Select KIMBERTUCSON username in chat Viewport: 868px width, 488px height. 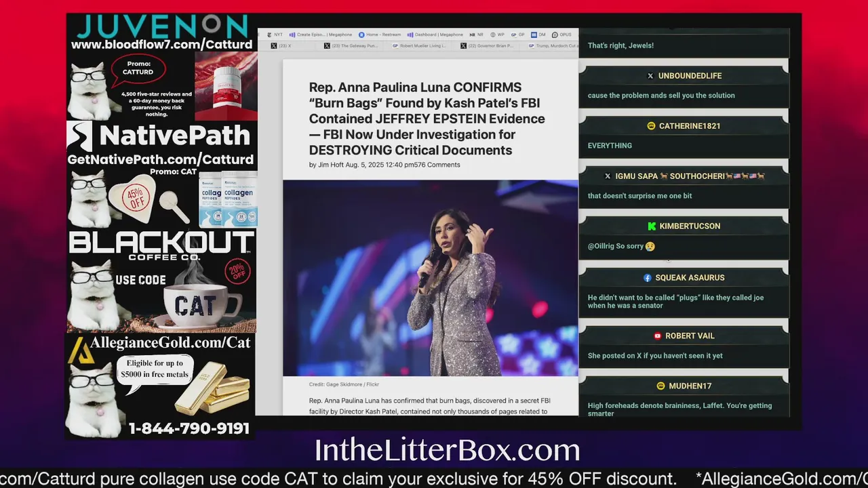click(690, 226)
